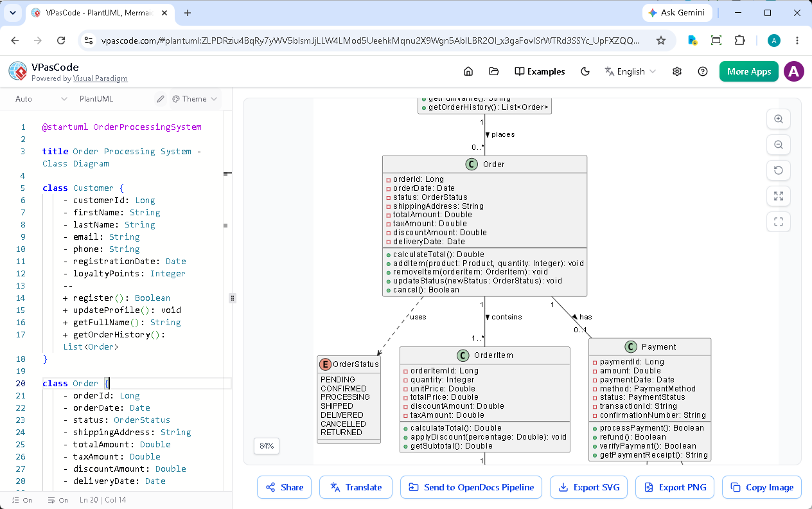Viewport: 812px width, 509px height.
Task: Export the diagram as PNG
Action: 675,487
